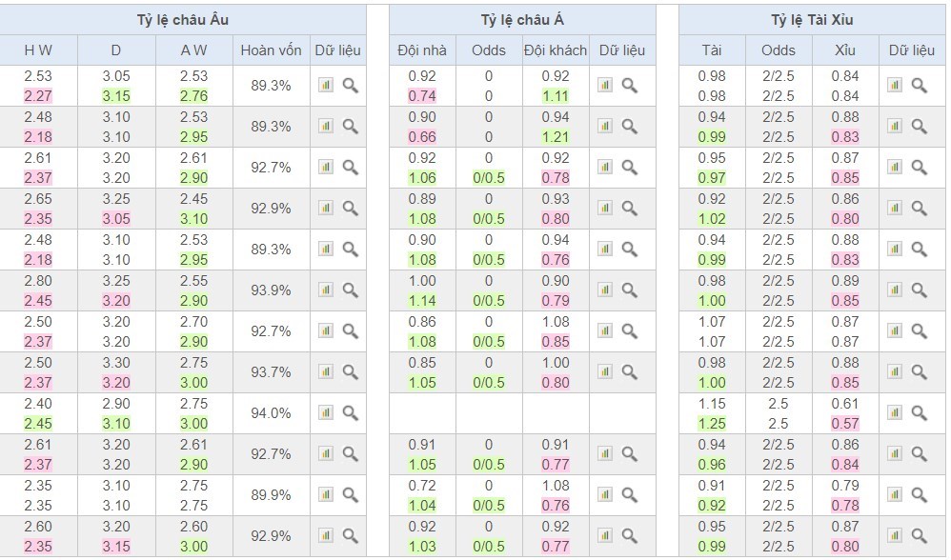This screenshot has height=560, width=951.
Task: Open chart icon in first European odds row
Action: (x=326, y=85)
